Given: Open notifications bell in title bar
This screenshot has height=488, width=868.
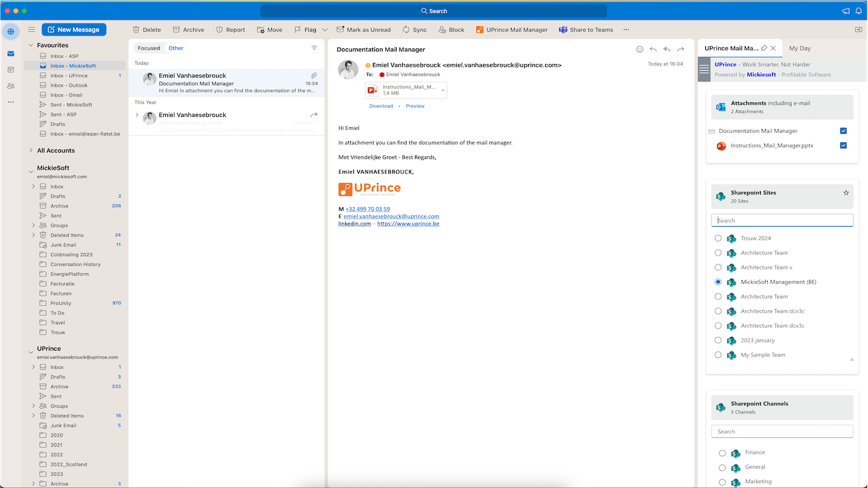Looking at the screenshot, I should coord(858,11).
